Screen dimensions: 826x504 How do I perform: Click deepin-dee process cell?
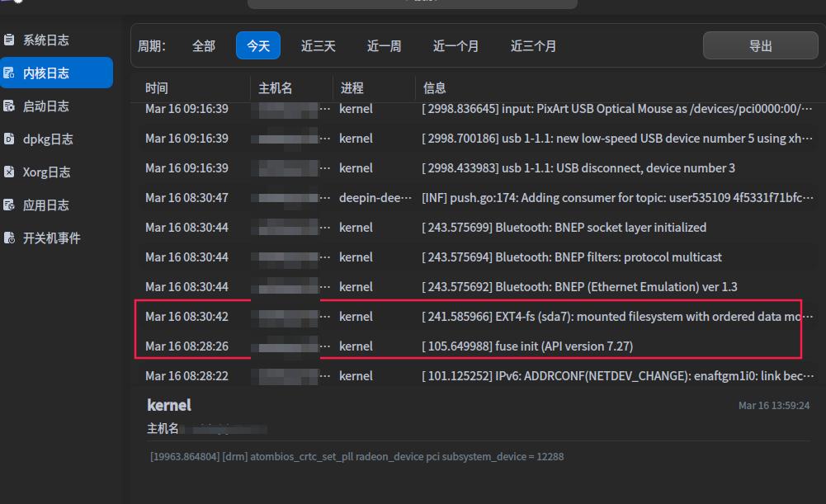click(375, 198)
